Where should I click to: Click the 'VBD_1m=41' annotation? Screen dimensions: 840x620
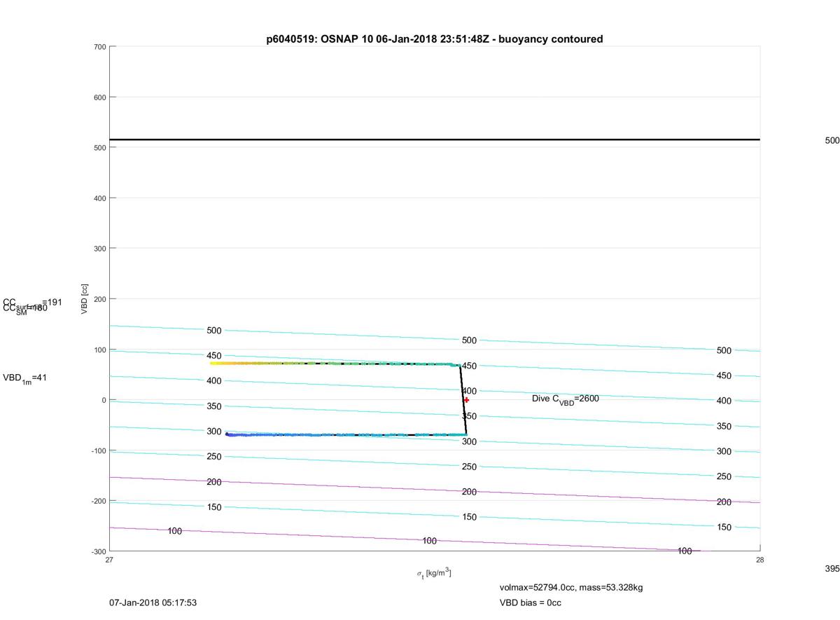[x=25, y=378]
